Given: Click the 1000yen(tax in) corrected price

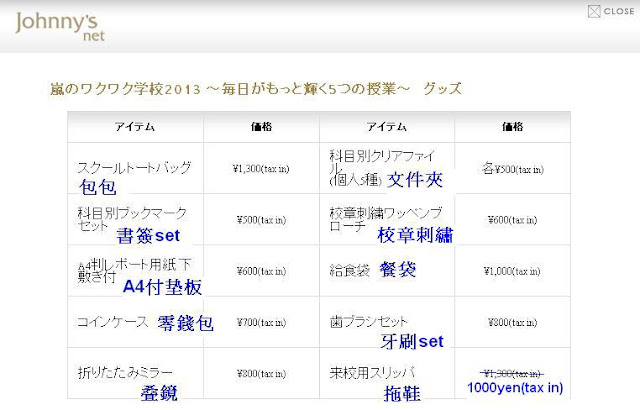Looking at the screenshot, I should click(x=515, y=388).
